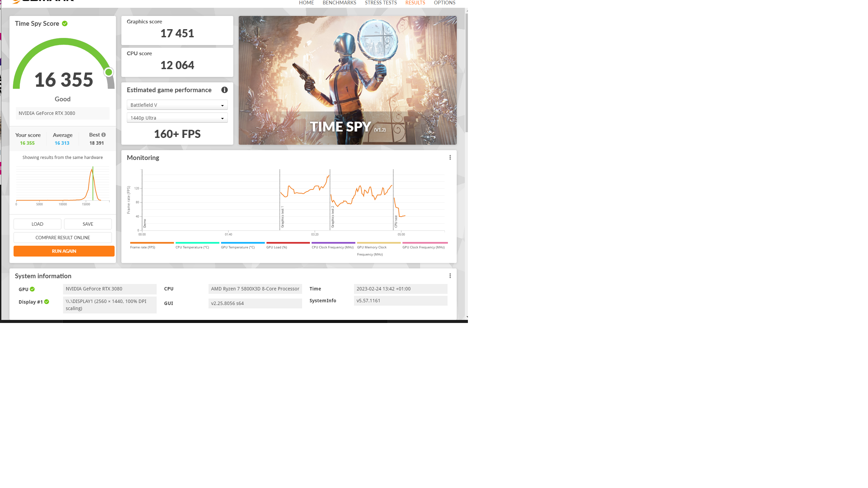This screenshot has height=488, width=868.
Task: Go to the BENCHMARKS tab
Action: tap(339, 3)
